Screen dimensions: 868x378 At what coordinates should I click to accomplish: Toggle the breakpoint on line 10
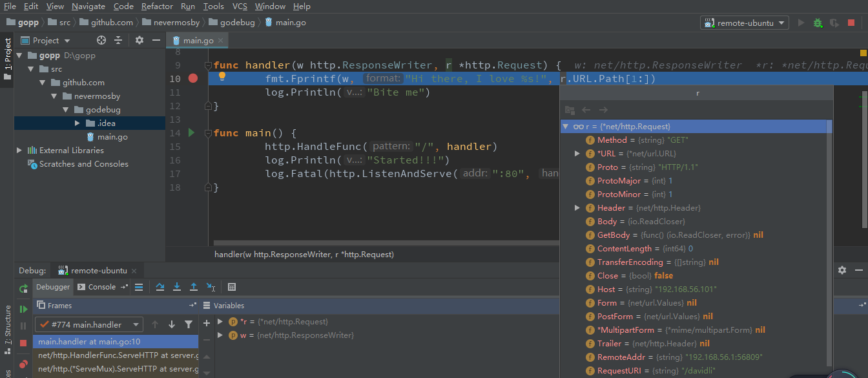tap(192, 78)
